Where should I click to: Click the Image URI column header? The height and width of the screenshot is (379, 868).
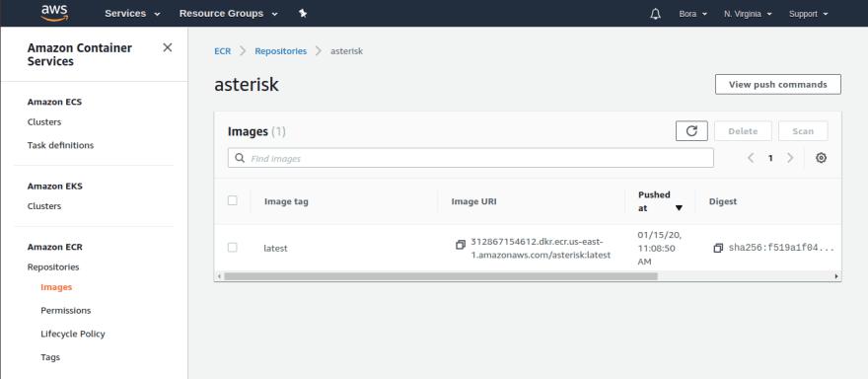point(473,201)
